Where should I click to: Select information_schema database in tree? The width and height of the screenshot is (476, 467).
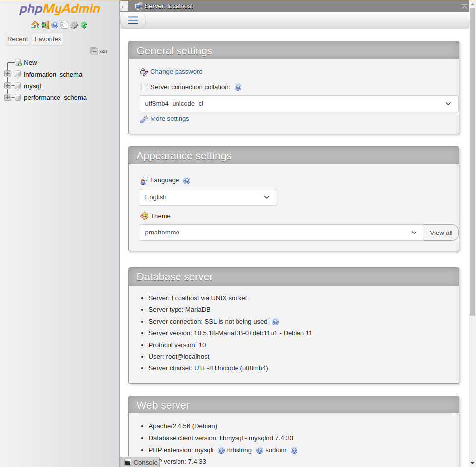(x=53, y=75)
